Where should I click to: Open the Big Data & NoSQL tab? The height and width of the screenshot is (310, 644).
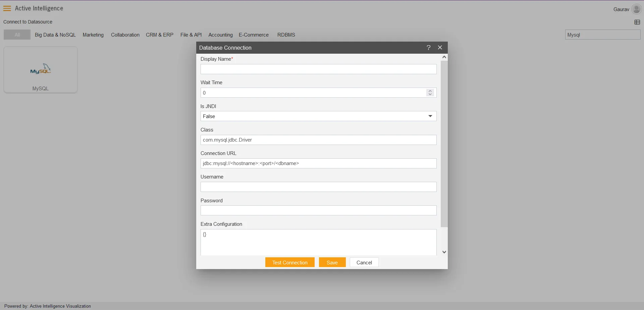(x=55, y=35)
